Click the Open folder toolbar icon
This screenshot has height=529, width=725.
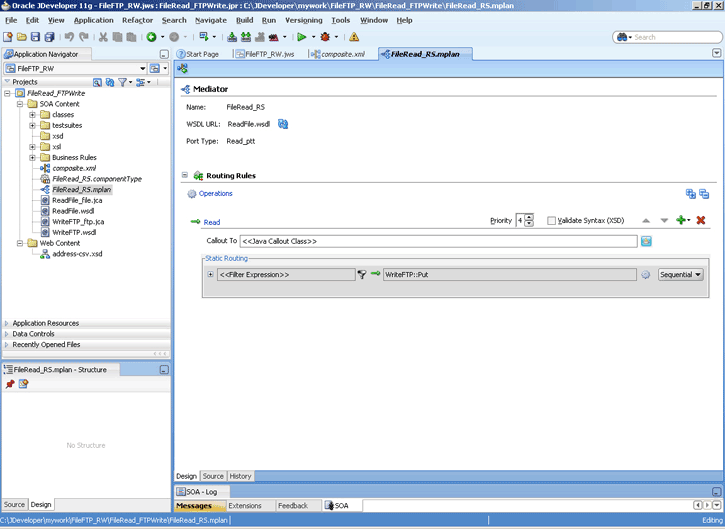point(22,37)
